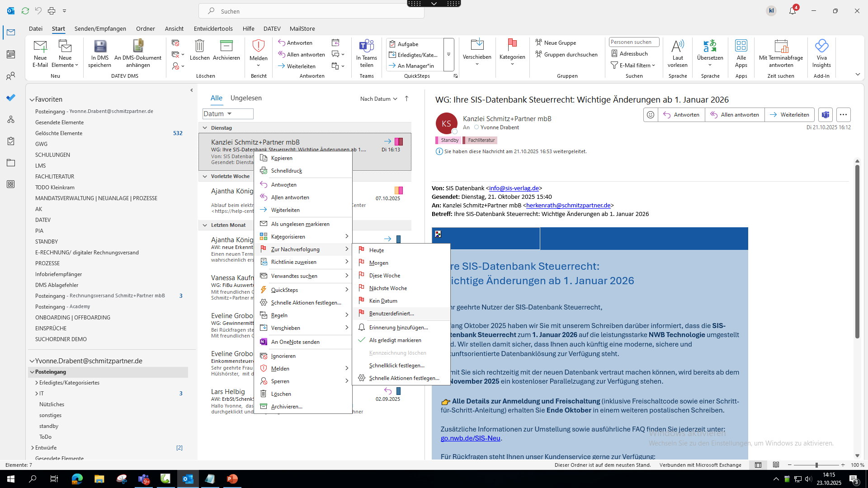Switch to reading view in status bar
Image resolution: width=868 pixels, height=488 pixels.
(776, 465)
